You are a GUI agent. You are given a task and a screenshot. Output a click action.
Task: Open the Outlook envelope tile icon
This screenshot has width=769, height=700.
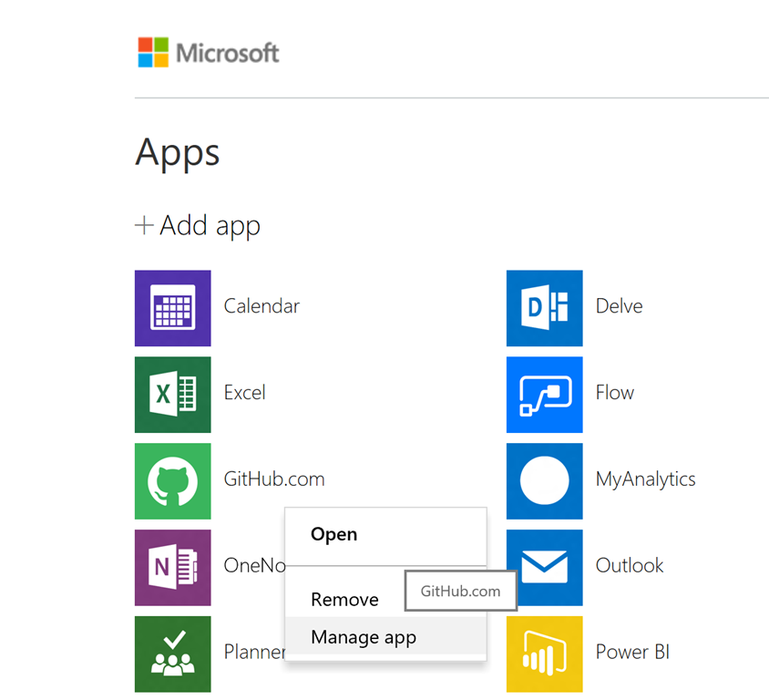[544, 567]
